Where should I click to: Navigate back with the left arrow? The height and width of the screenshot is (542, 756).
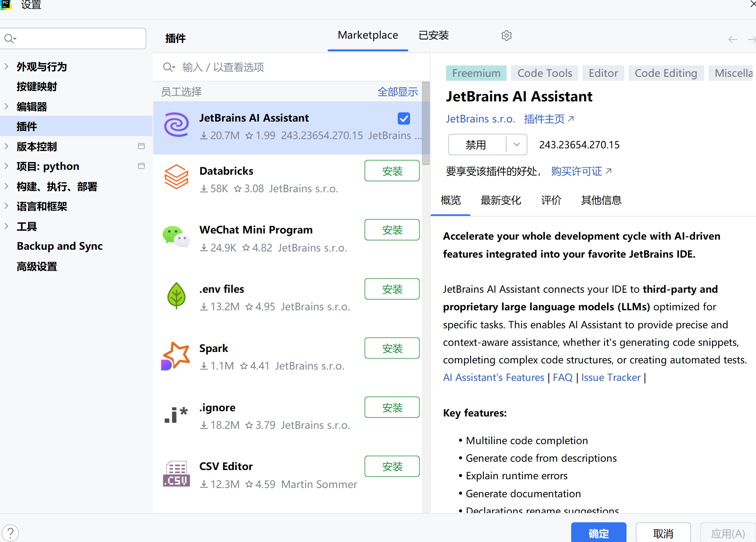tap(732, 39)
